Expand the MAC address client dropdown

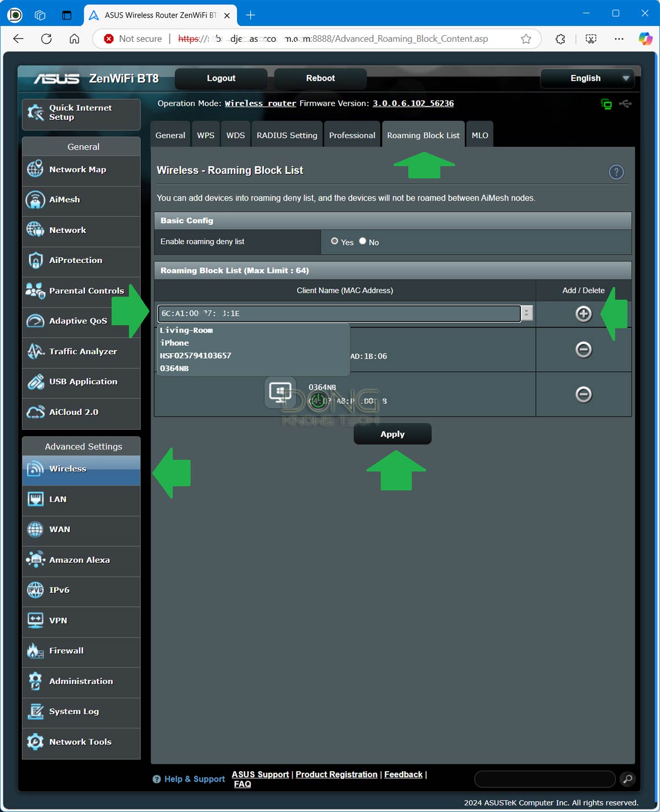(x=527, y=313)
